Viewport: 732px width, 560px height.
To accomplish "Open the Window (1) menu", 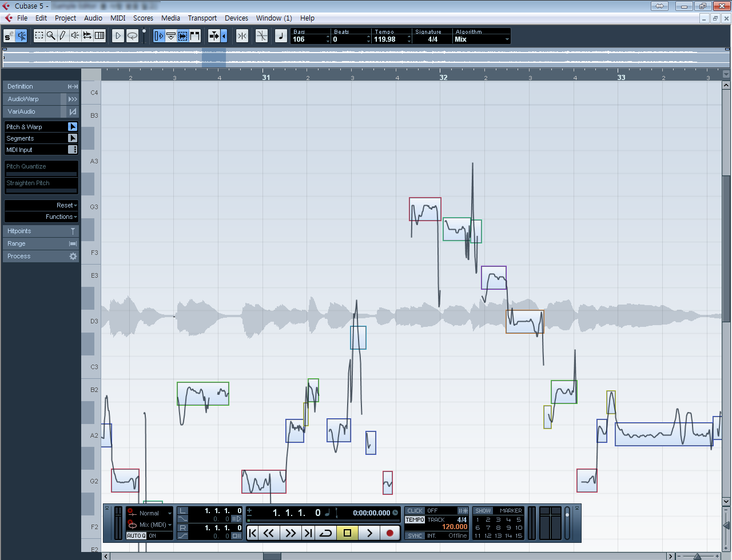I will point(274,18).
